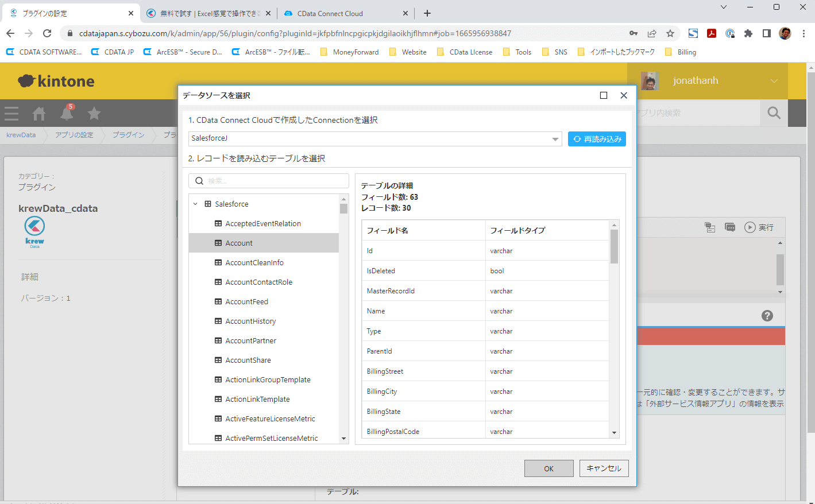Select the AccountHistory table

point(250,321)
